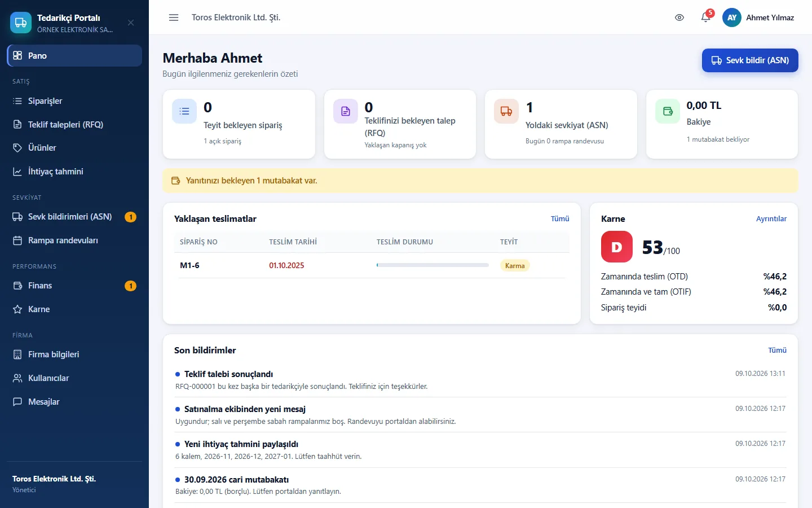This screenshot has width=812, height=508.
Task: Toggle the hamburger menu icon
Action: [x=174, y=17]
